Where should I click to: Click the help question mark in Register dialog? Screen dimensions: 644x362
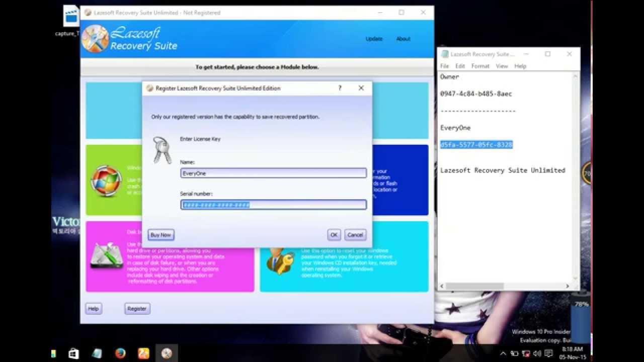(x=340, y=88)
